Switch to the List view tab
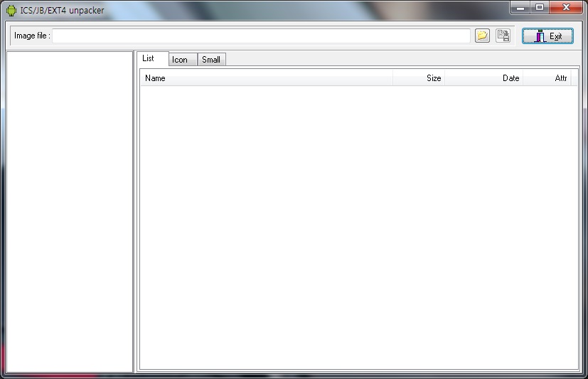This screenshot has width=588, height=379. 149,59
